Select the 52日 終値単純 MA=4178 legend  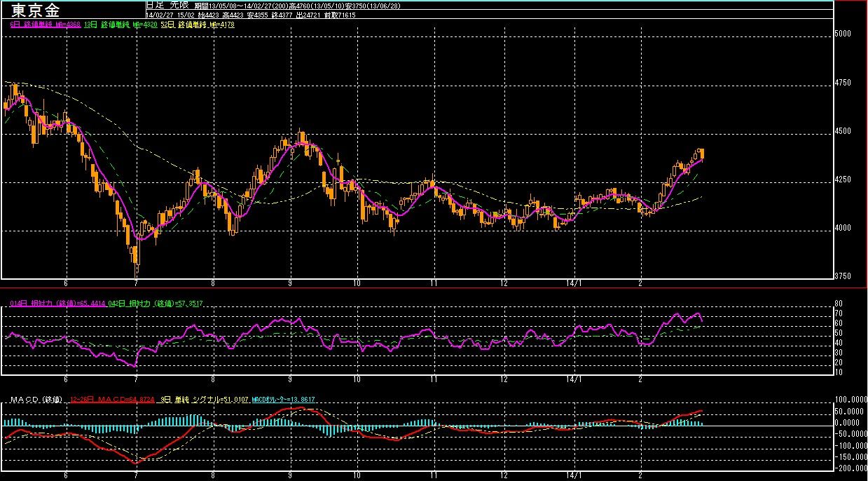pyautogui.click(x=198, y=25)
